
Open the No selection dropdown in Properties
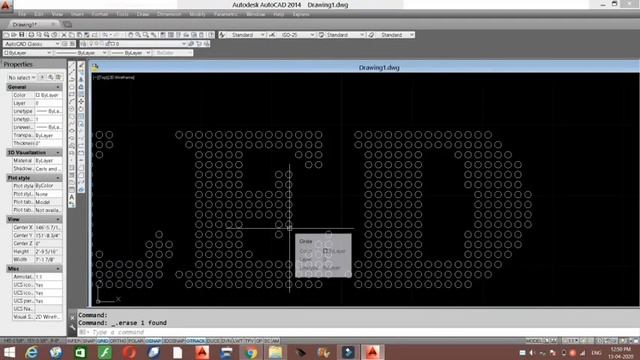point(22,77)
